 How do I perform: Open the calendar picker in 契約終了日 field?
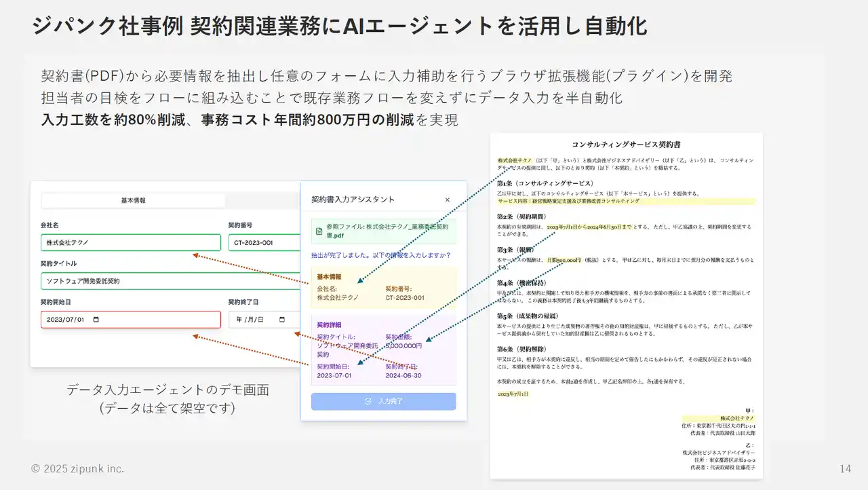click(x=281, y=320)
